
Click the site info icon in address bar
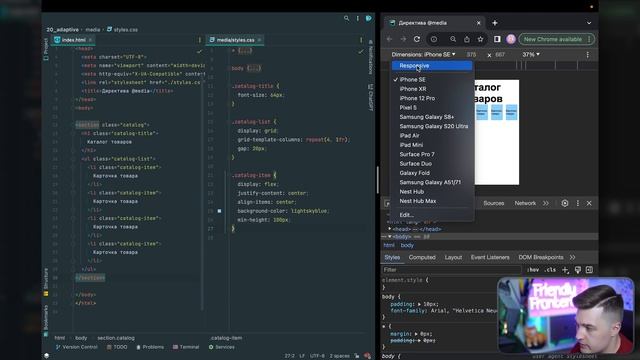tap(433, 39)
